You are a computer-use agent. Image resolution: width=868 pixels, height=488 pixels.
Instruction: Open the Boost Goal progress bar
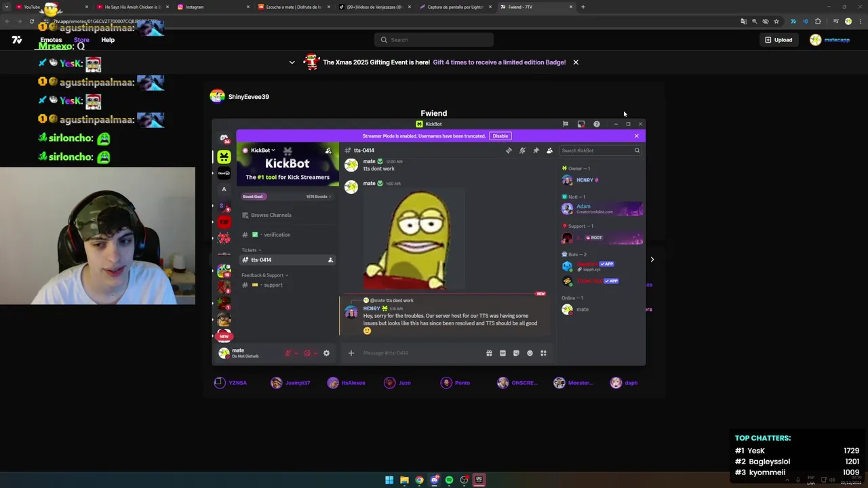288,197
